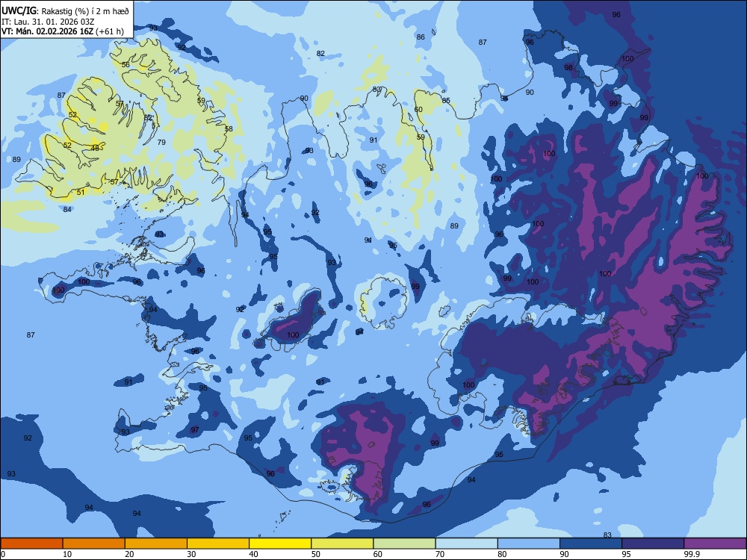
Task: Click the map value "97" in the southwest
Action: click(x=195, y=429)
